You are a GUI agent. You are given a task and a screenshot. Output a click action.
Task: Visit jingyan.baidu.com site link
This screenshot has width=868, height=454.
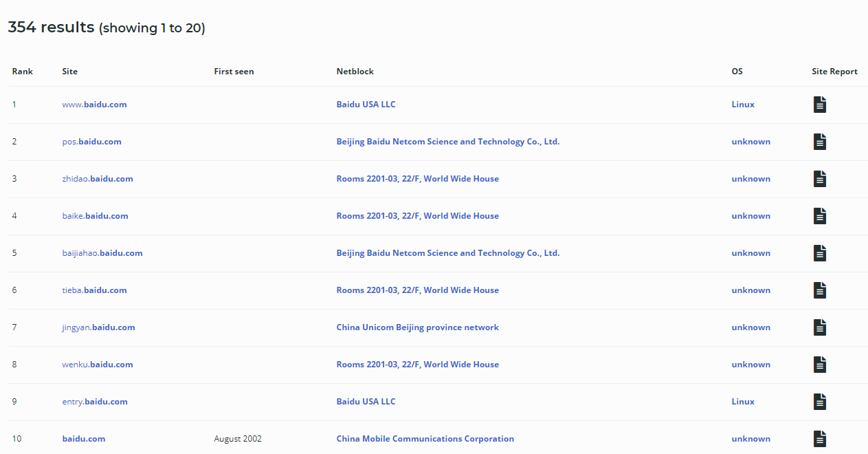click(x=98, y=327)
